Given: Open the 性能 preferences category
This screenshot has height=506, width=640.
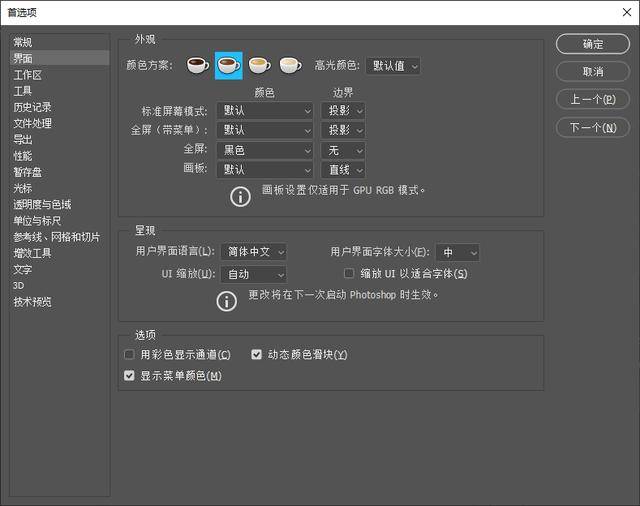Looking at the screenshot, I should coord(22,156).
